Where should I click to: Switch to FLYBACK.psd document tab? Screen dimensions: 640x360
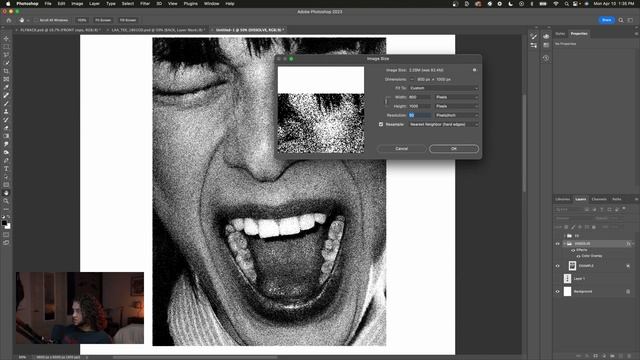coord(60,30)
